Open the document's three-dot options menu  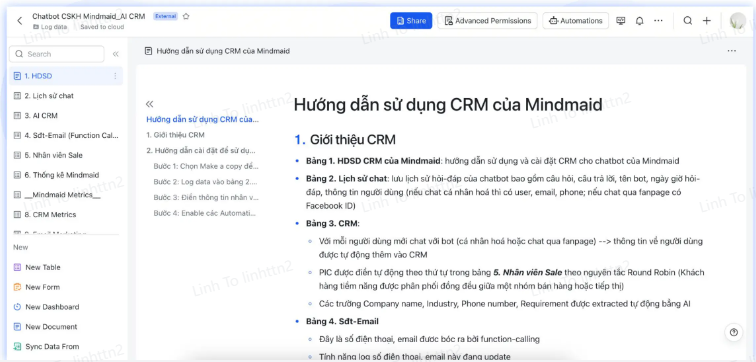coord(731,51)
